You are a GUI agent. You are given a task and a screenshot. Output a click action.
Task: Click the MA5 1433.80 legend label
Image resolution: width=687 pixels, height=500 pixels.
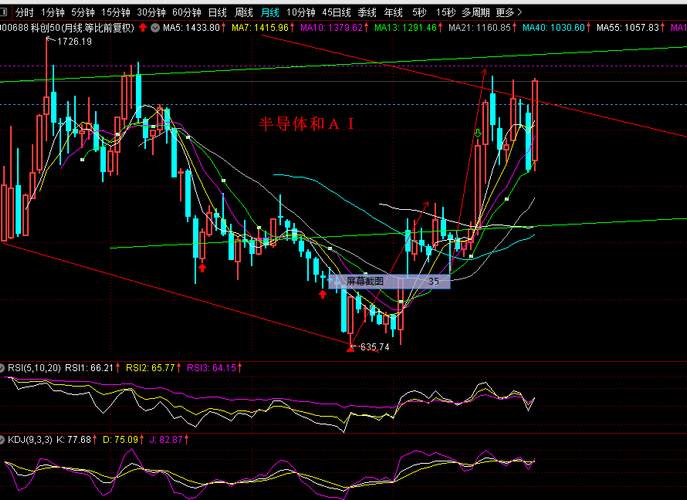[x=191, y=28]
